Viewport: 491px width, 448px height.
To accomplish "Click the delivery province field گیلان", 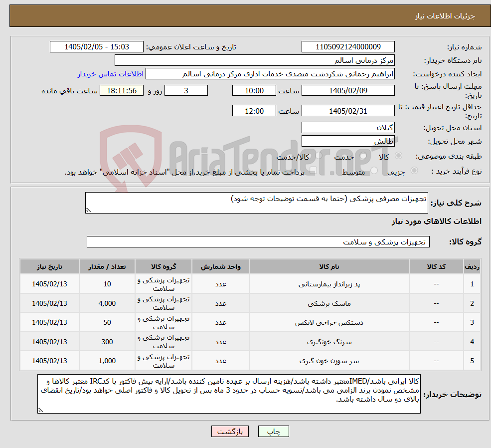I will point(348,128).
